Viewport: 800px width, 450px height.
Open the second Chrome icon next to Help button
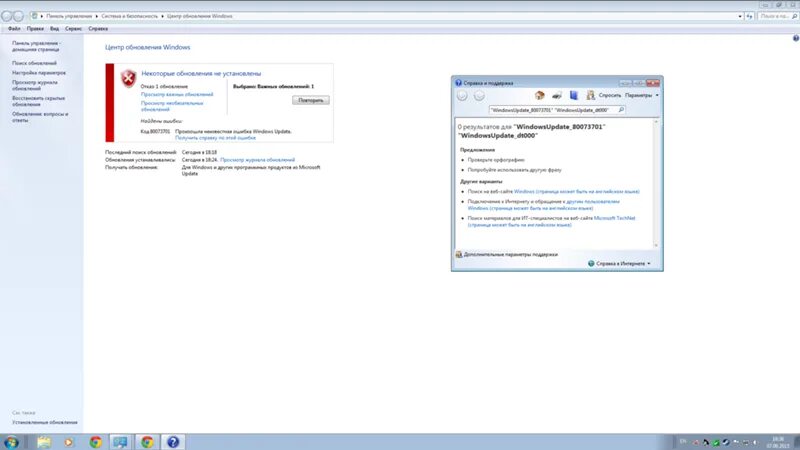(x=147, y=442)
